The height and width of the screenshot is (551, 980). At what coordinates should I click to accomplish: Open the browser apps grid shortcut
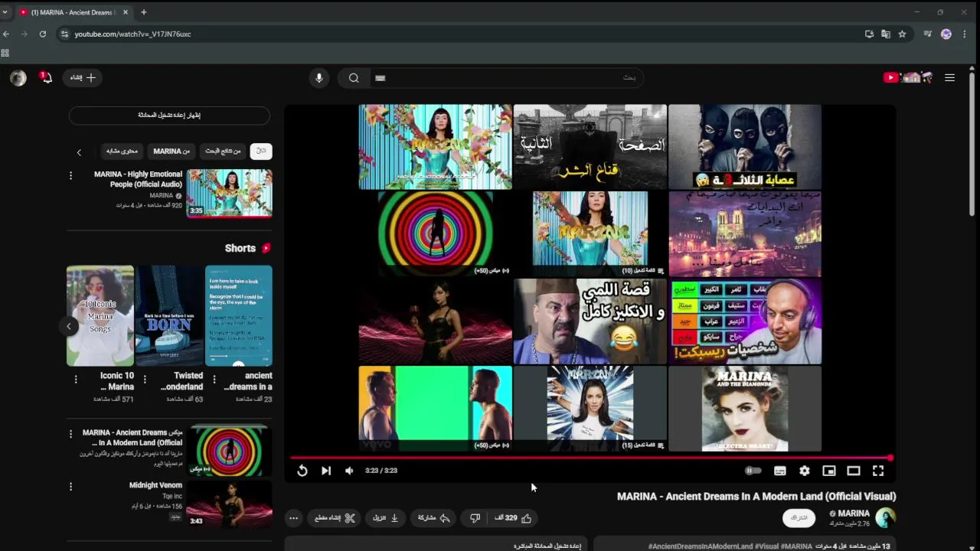(5, 53)
